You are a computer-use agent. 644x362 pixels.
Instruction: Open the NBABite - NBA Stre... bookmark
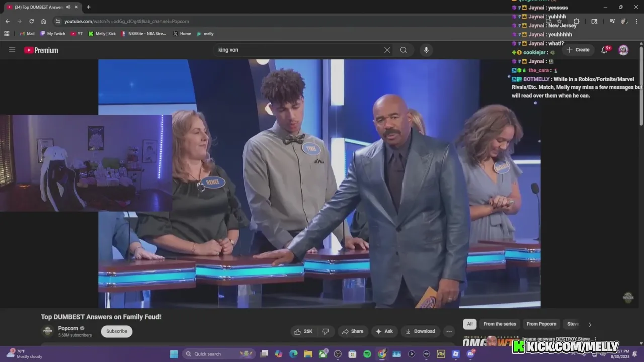143,34
